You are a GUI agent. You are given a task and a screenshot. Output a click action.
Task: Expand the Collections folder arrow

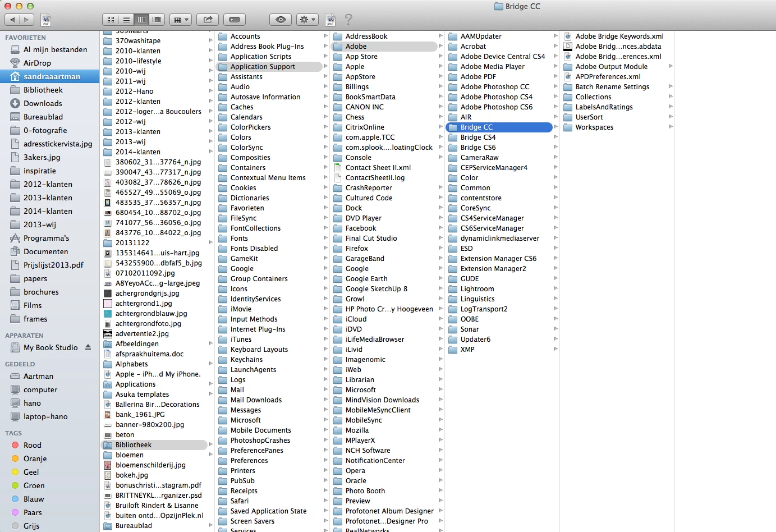671,97
